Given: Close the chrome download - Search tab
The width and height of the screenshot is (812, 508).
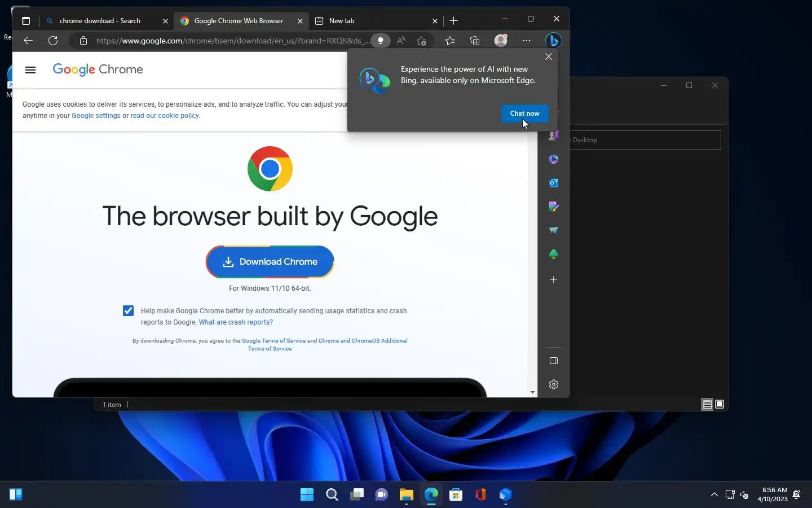Looking at the screenshot, I should tap(165, 21).
